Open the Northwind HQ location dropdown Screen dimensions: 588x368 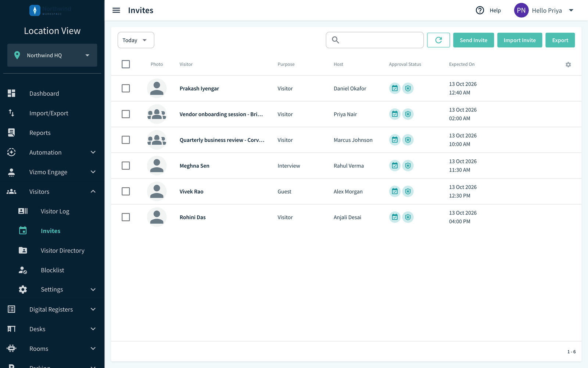point(52,55)
